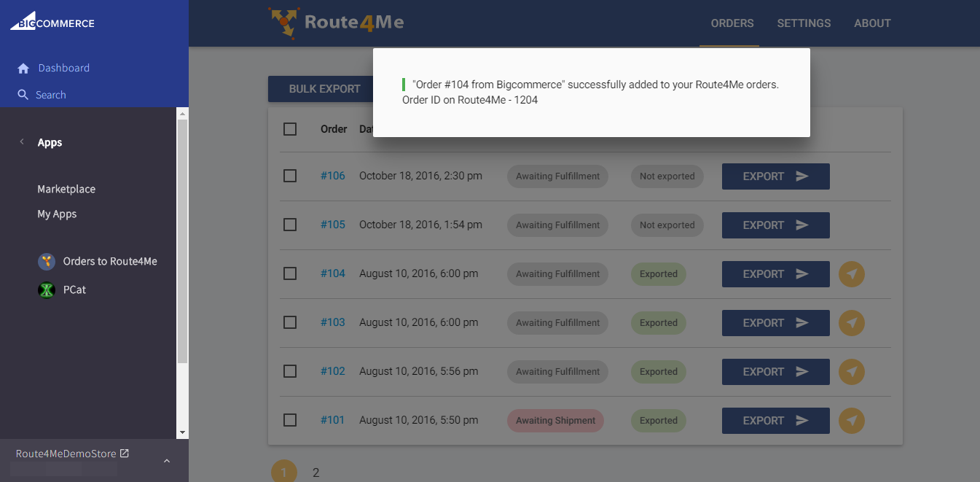Tick the checkbox for order #103
980x482 pixels.
pyautogui.click(x=290, y=322)
